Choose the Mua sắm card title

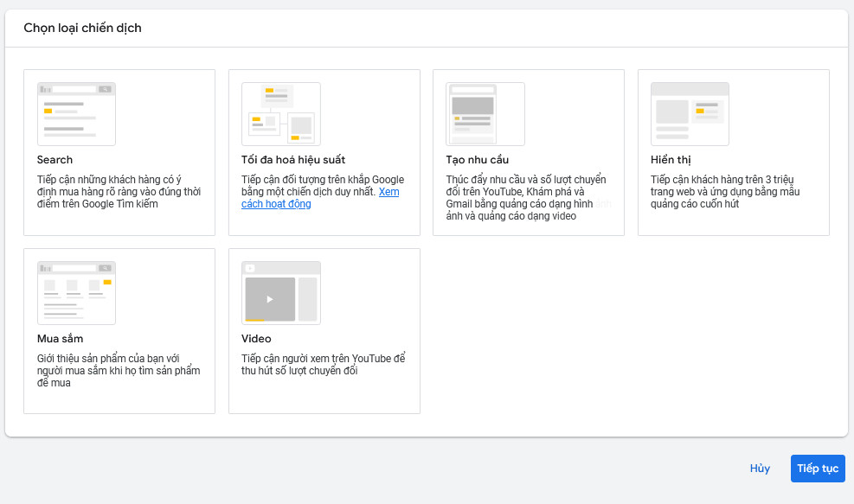60,339
